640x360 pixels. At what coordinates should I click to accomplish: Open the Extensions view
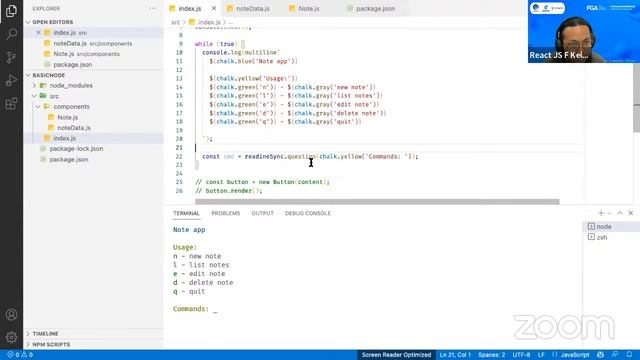11,104
